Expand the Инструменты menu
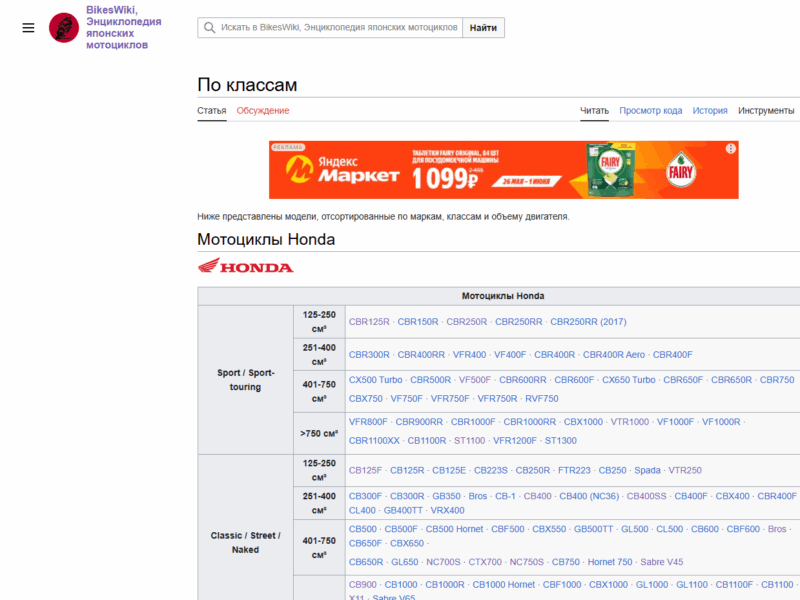 [x=766, y=111]
